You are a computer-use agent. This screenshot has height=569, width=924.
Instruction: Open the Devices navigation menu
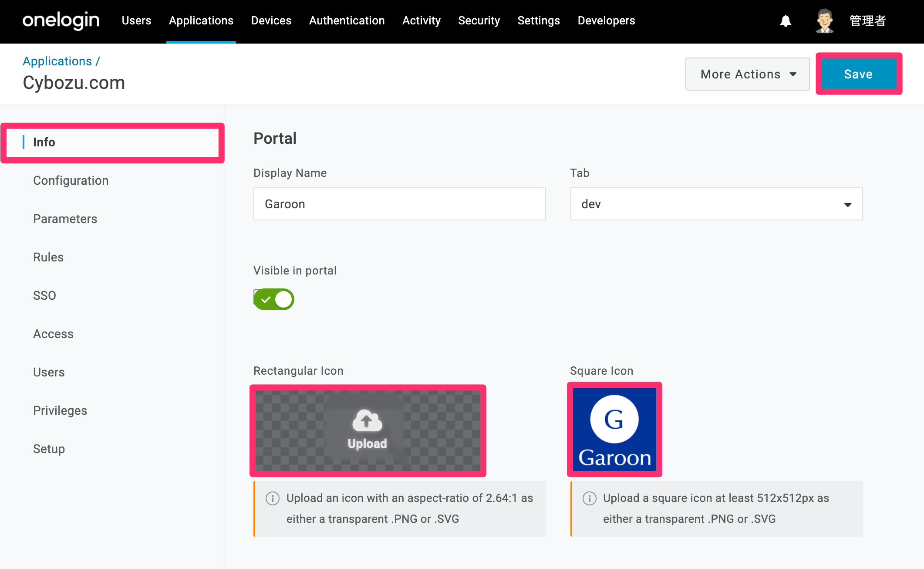tap(271, 20)
